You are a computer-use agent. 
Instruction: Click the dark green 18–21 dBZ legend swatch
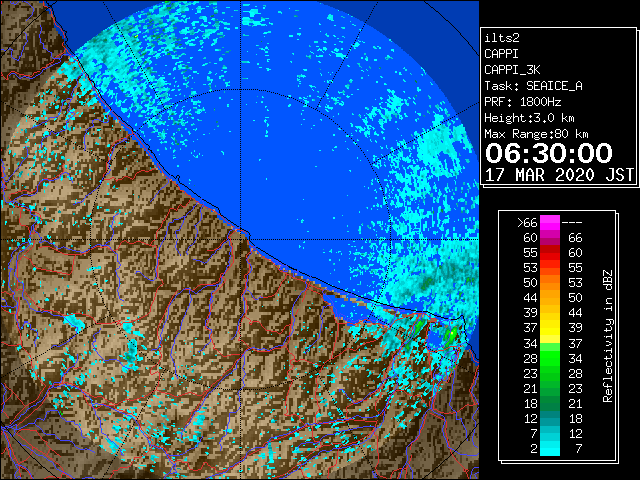click(x=550, y=403)
